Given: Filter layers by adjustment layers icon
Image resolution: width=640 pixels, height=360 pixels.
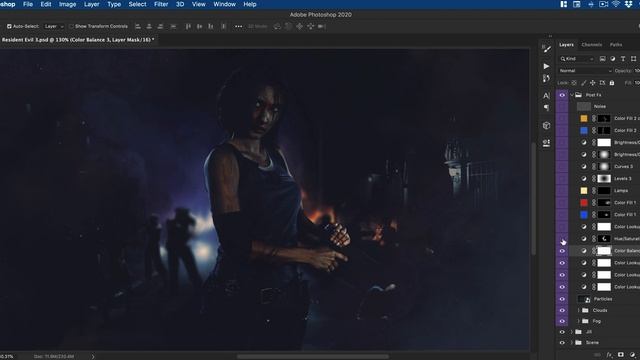Looking at the screenshot, I should click(x=613, y=59).
